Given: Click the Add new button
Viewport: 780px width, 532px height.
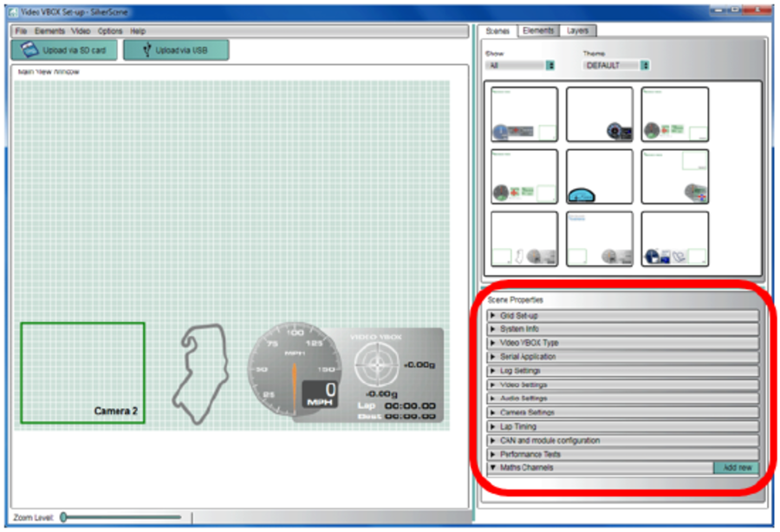Looking at the screenshot, I should click(735, 468).
